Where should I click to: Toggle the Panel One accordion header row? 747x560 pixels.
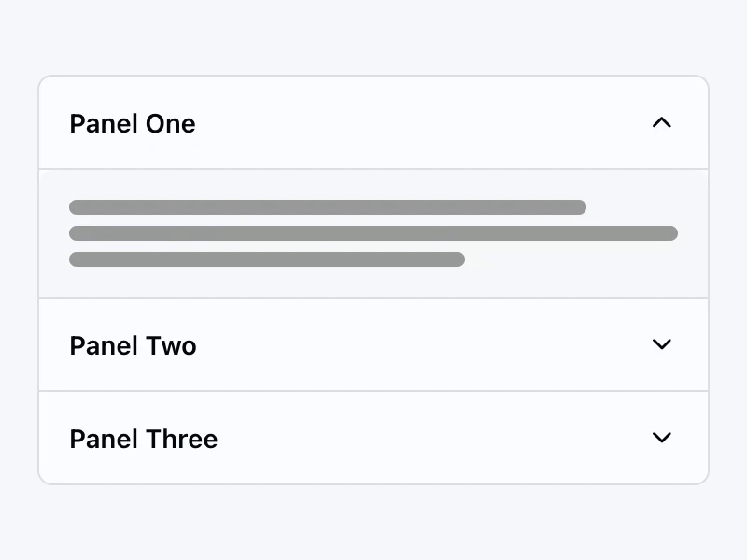(x=373, y=123)
